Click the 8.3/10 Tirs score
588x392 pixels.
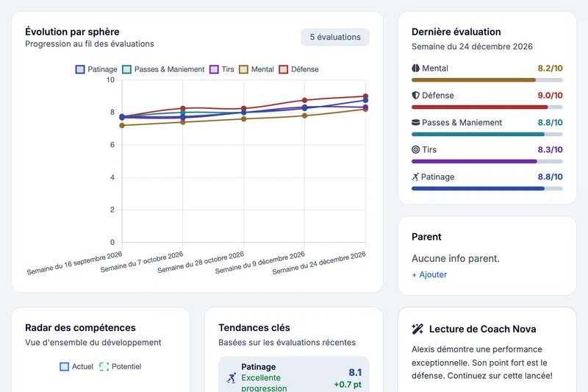550,150
